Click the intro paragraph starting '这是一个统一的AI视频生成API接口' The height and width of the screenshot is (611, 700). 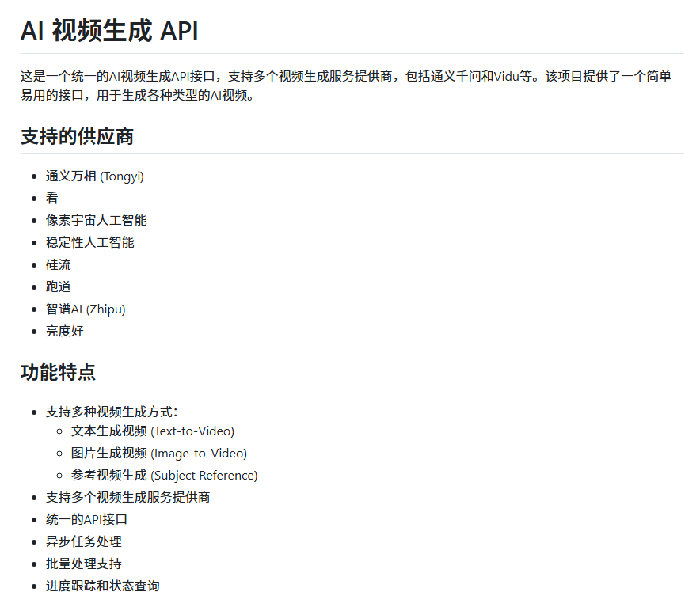coord(346,85)
